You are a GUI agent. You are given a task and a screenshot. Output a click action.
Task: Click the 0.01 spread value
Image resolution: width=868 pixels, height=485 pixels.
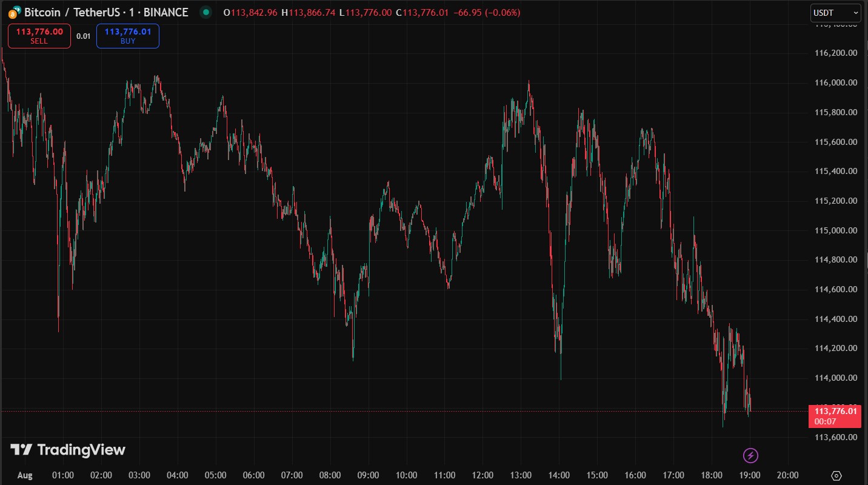[x=84, y=36]
